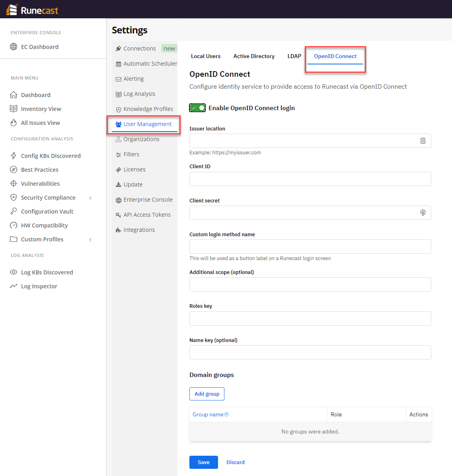Click the Discard link

point(236,462)
